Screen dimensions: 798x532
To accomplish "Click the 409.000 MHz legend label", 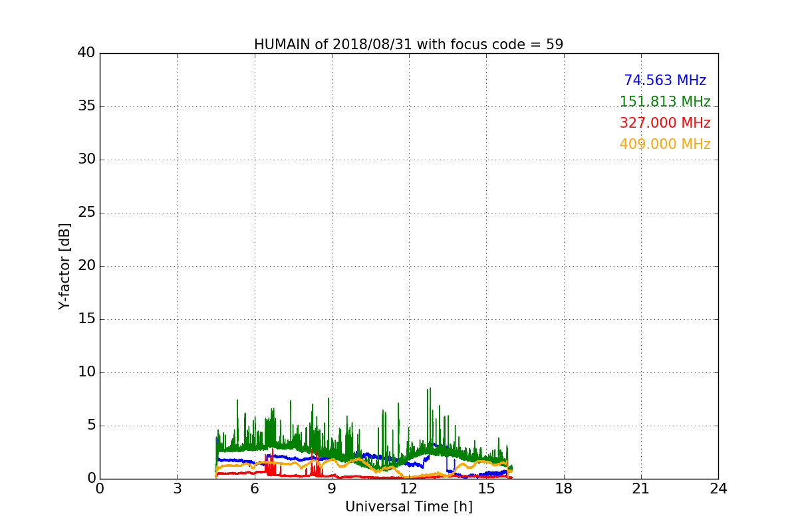I will click(665, 144).
